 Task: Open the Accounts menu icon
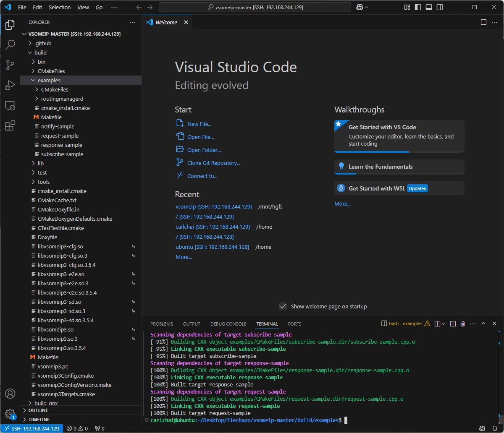pos(10,394)
